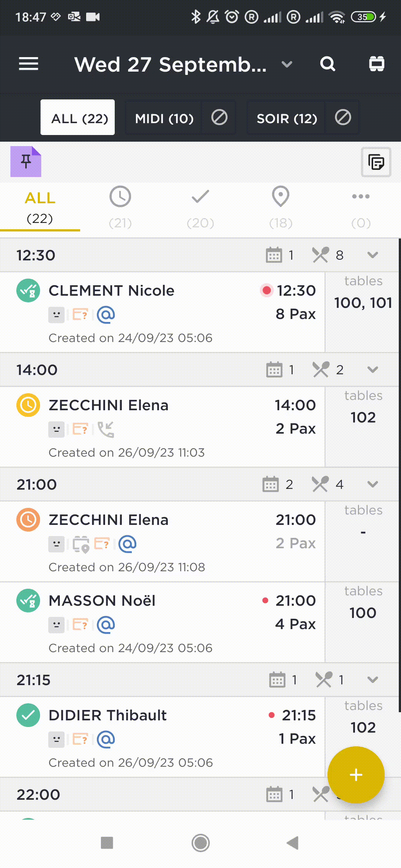Open the hamburger navigation menu
The width and height of the screenshot is (401, 868).
click(29, 64)
